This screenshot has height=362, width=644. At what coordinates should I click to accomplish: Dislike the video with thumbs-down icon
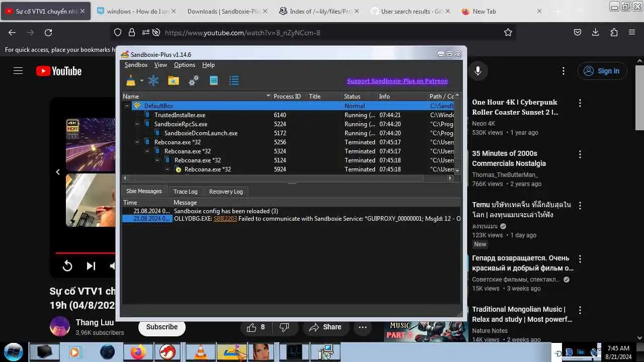pos(285,327)
